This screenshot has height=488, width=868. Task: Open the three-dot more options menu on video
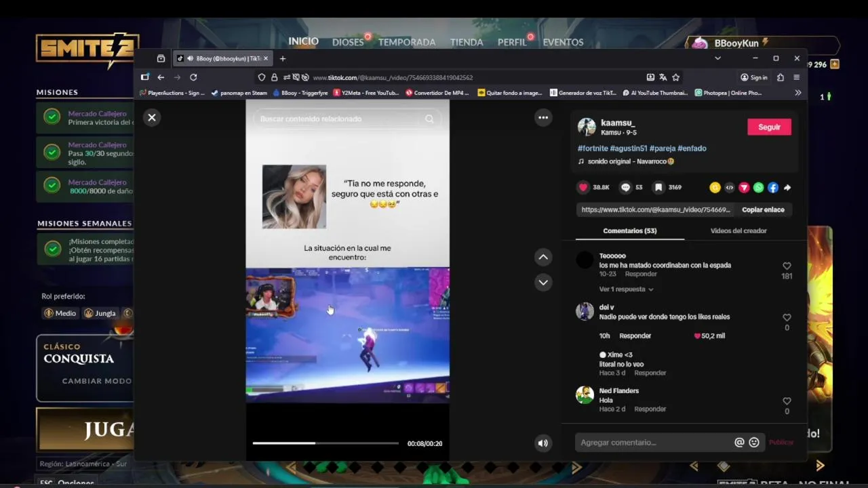[543, 117]
